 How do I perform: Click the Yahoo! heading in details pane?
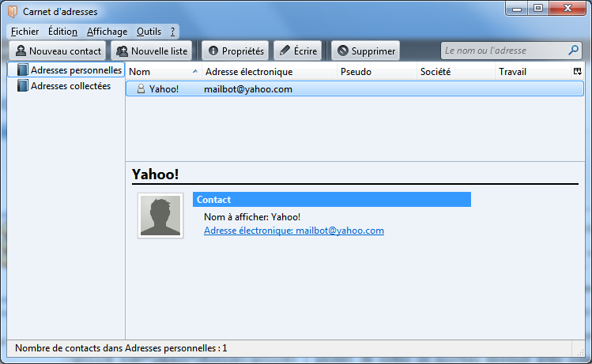(155, 174)
